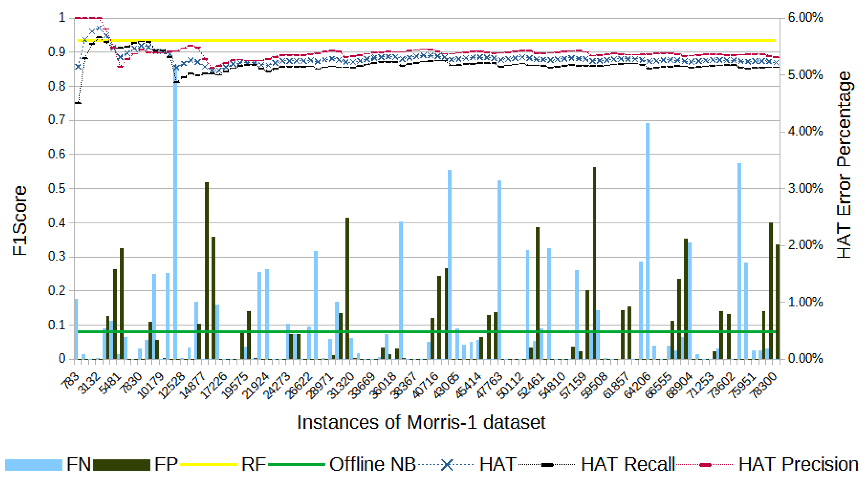868x480 pixels.
Task: Click the left axis value '0.9'
Action: pyautogui.click(x=57, y=52)
